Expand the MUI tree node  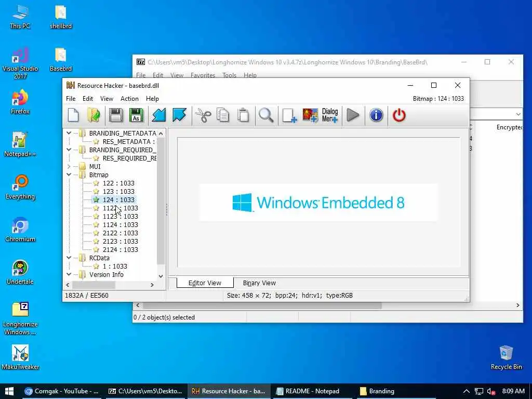point(69,166)
